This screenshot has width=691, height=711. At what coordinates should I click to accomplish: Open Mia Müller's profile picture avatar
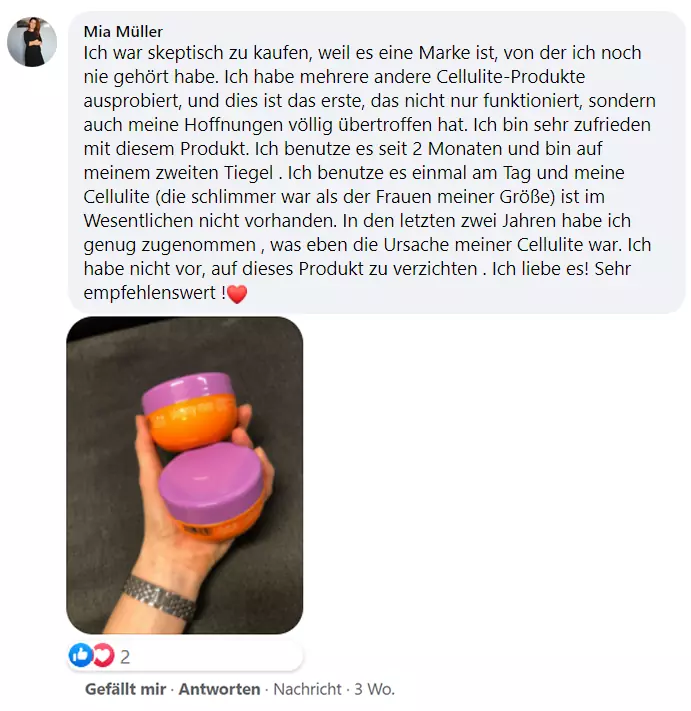tap(32, 42)
